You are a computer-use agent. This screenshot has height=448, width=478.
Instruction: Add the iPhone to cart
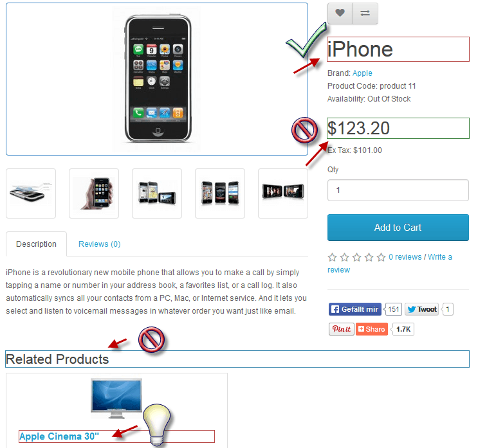coord(398,228)
